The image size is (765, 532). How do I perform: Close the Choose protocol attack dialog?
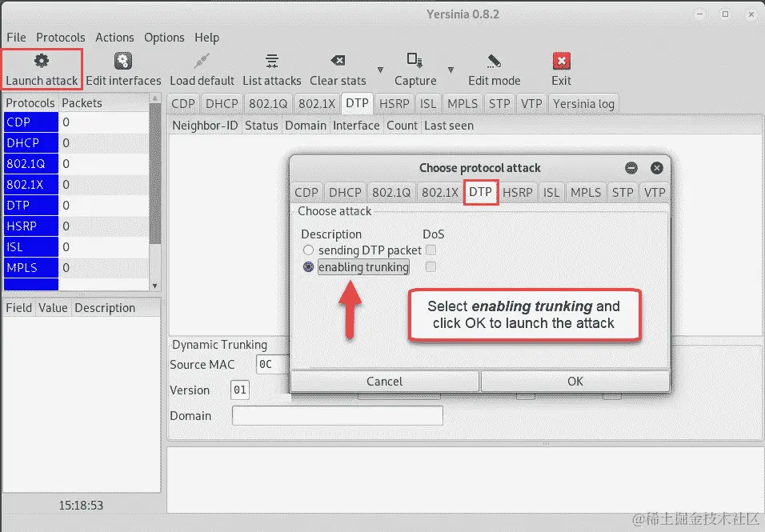(x=657, y=168)
